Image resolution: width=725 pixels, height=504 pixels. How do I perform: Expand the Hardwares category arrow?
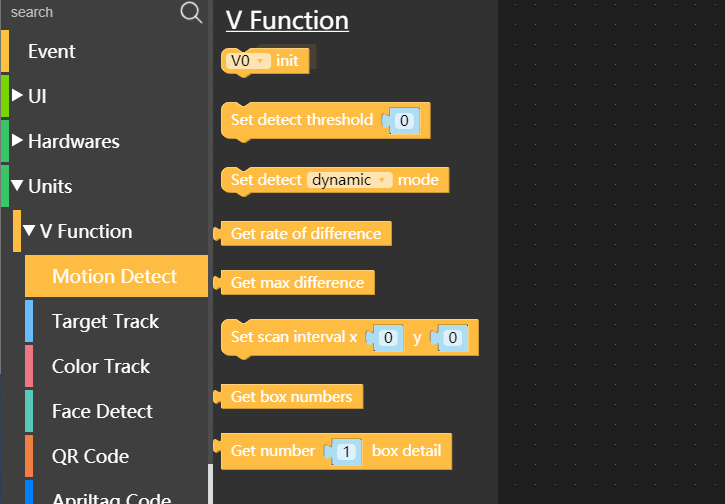[x=17, y=140]
